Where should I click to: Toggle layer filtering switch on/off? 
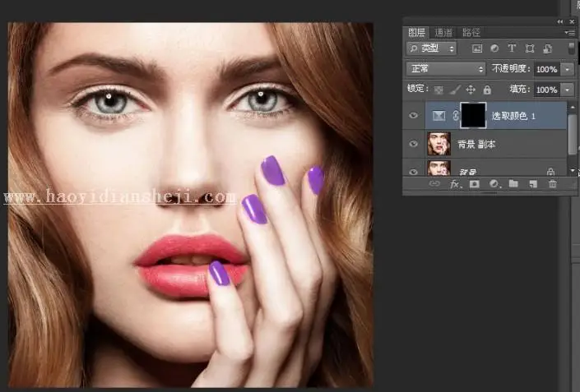click(x=572, y=48)
